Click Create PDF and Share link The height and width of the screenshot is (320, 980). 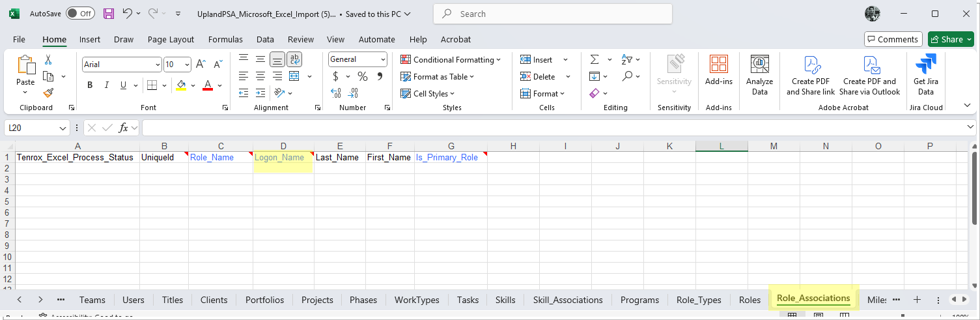click(811, 75)
